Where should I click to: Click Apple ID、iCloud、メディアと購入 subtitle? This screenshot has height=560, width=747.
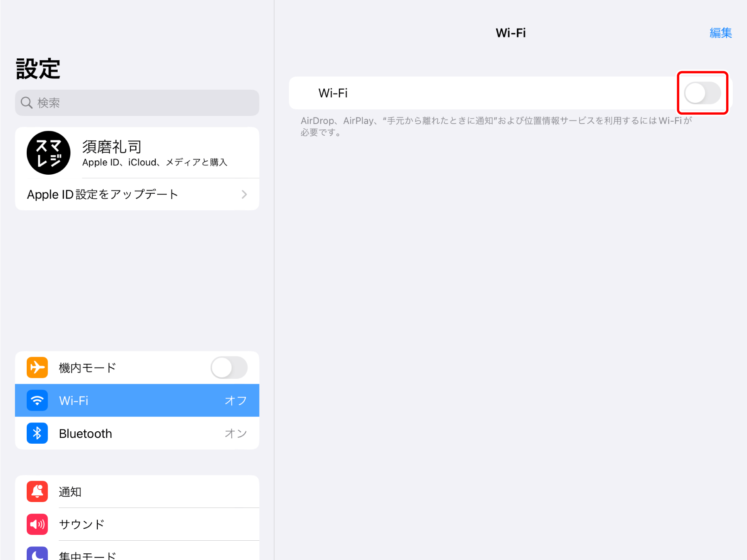coord(155,162)
